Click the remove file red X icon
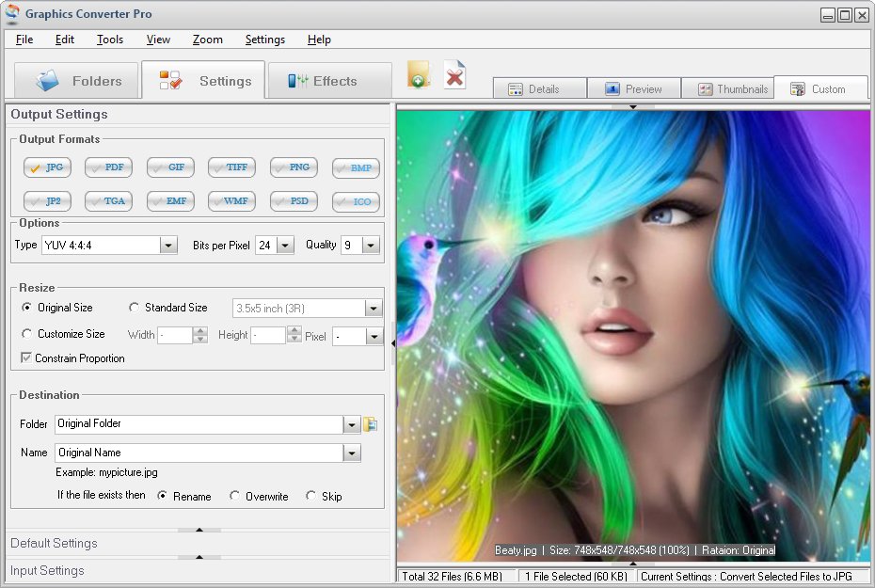The width and height of the screenshot is (875, 588). (x=455, y=75)
